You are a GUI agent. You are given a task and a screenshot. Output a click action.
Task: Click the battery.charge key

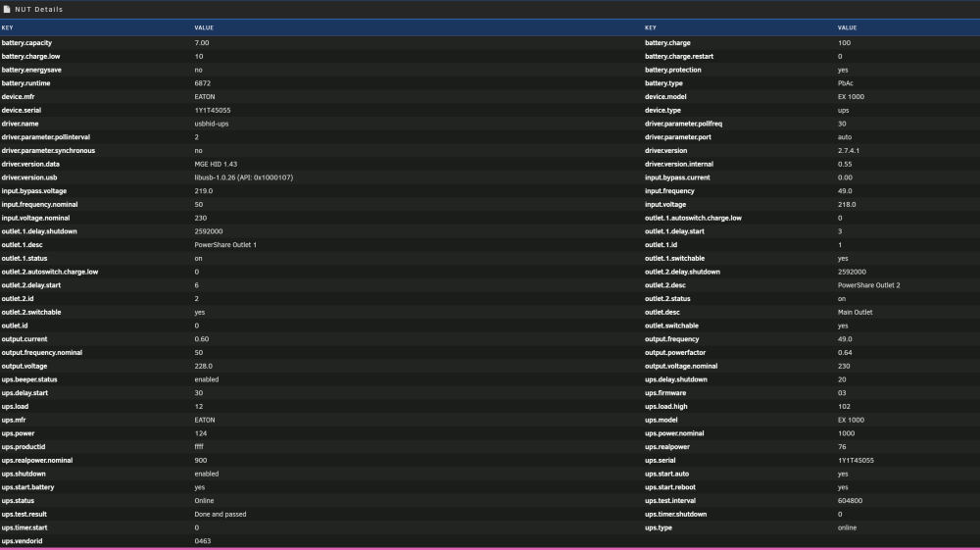[667, 43]
